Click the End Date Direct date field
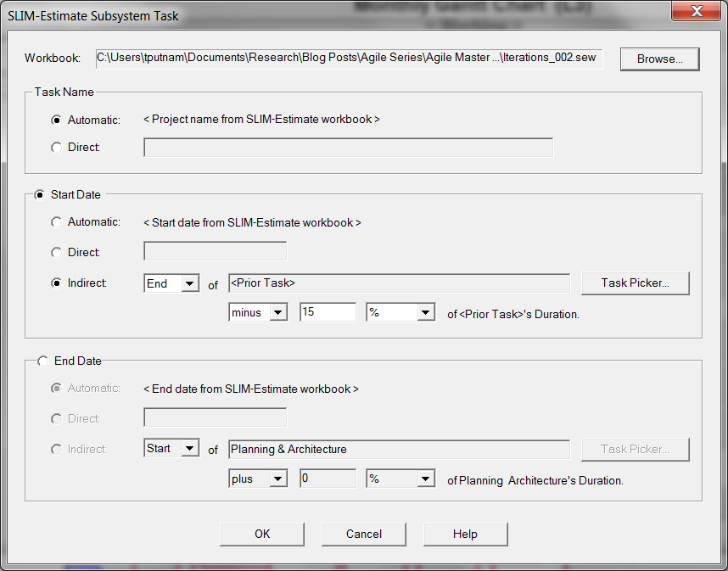This screenshot has width=728, height=571. [216, 417]
